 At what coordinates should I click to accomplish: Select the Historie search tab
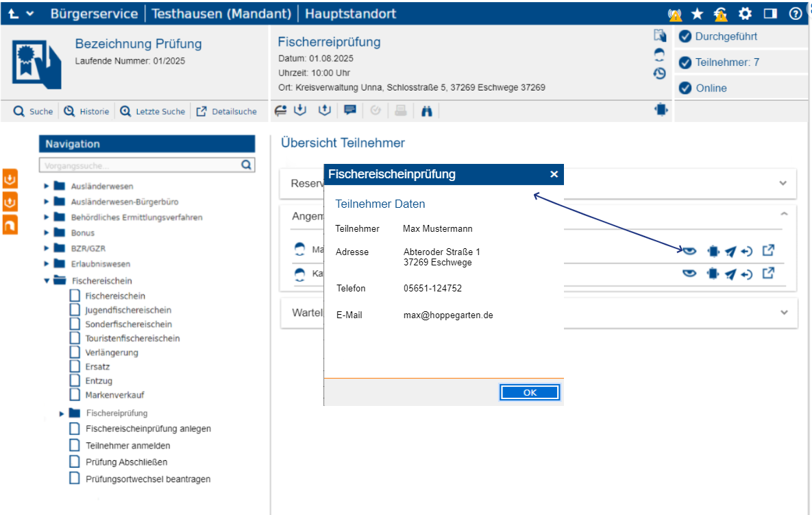click(x=86, y=112)
